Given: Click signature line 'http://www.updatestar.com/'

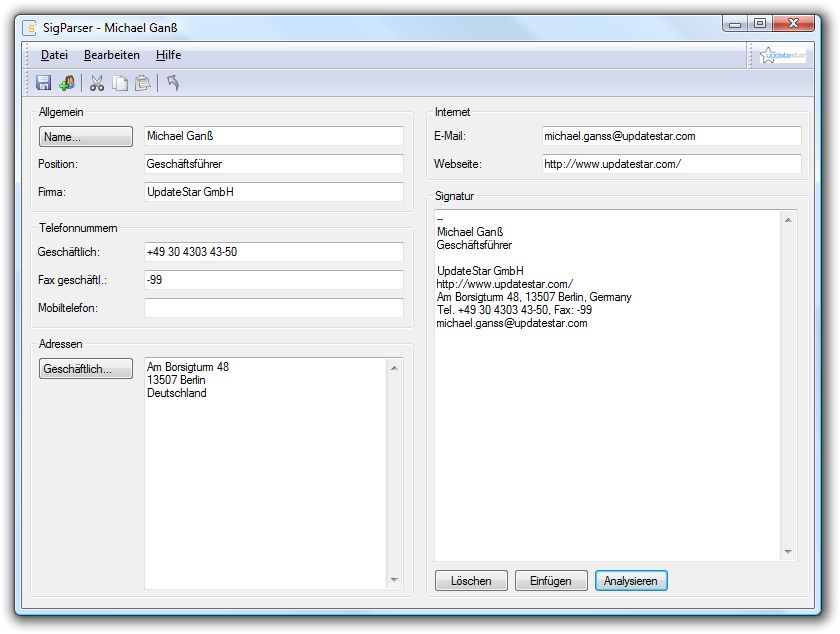Looking at the screenshot, I should 505,284.
